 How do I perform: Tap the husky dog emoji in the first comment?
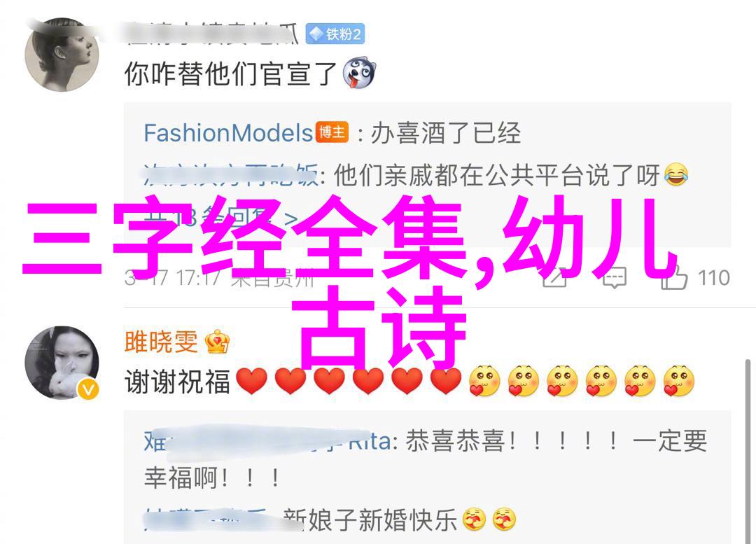[359, 74]
